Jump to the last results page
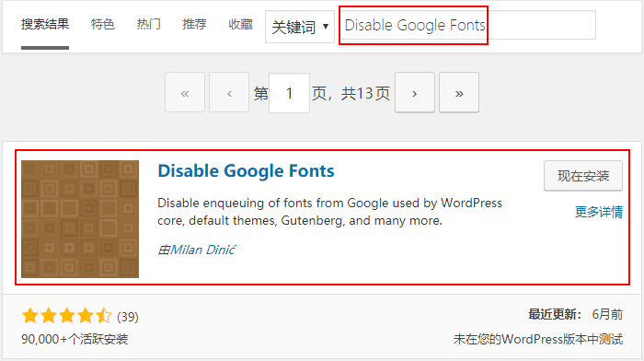This screenshot has width=644, height=361. (459, 92)
